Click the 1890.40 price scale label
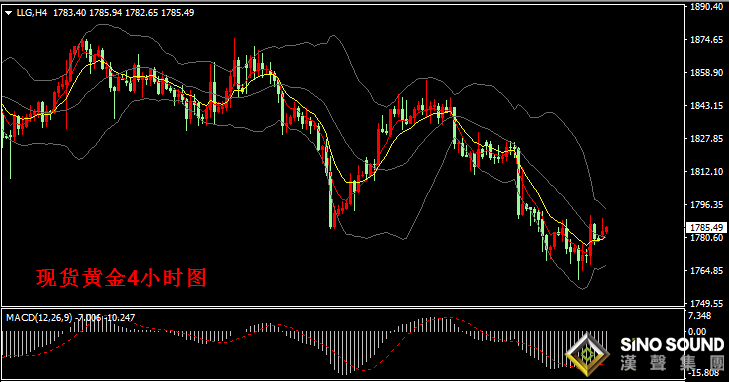 click(x=706, y=7)
